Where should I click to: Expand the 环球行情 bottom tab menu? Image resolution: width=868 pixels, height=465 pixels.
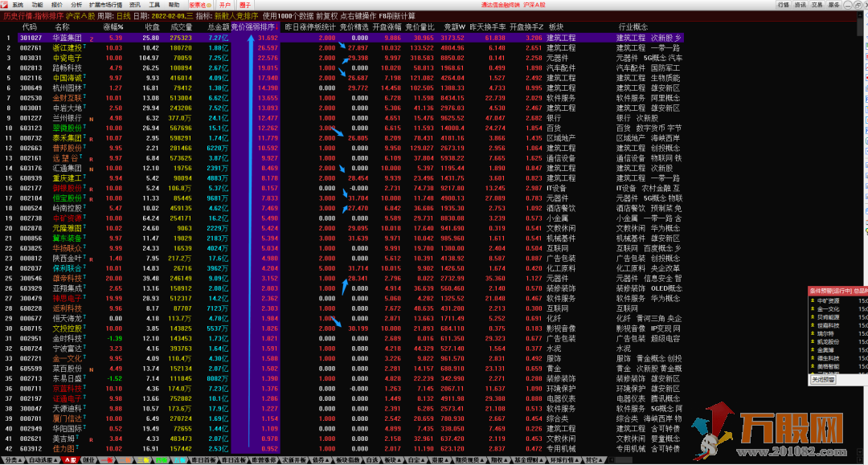[x=564, y=459]
